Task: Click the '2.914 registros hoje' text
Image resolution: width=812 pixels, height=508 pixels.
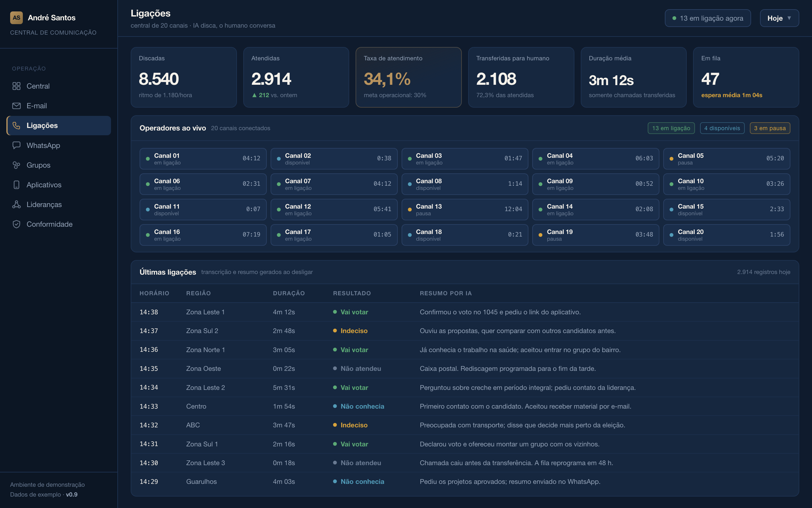Action: tap(763, 272)
